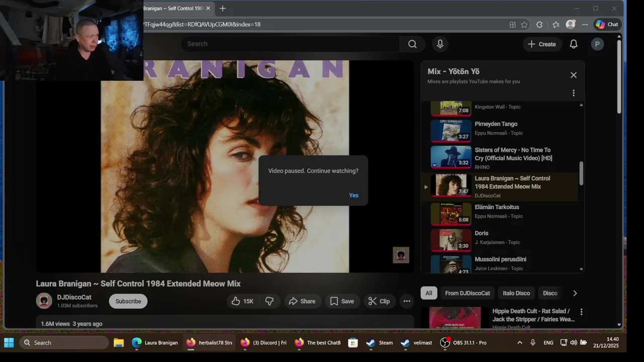
Task: Open the DJDiscoCat channel name link
Action: [74, 297]
